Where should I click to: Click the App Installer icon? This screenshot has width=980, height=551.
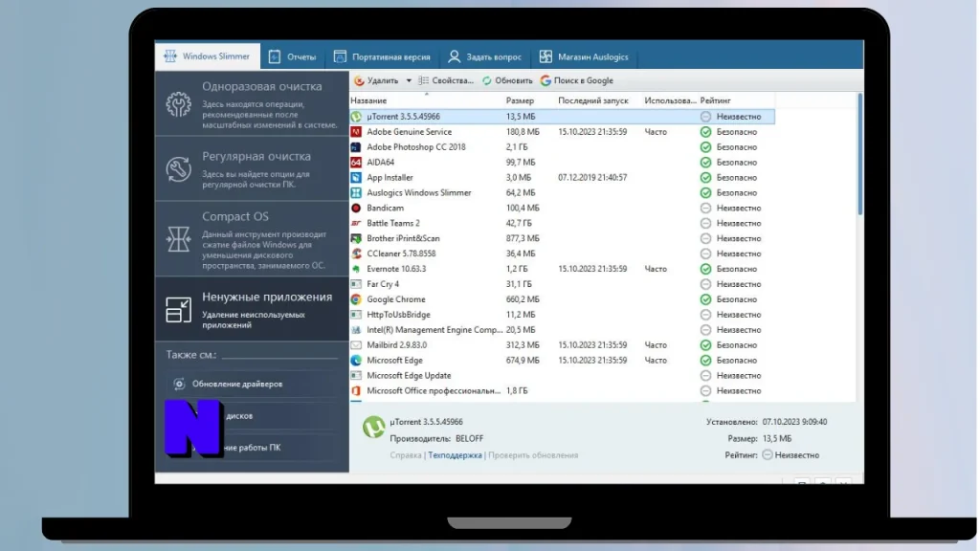[x=356, y=177]
